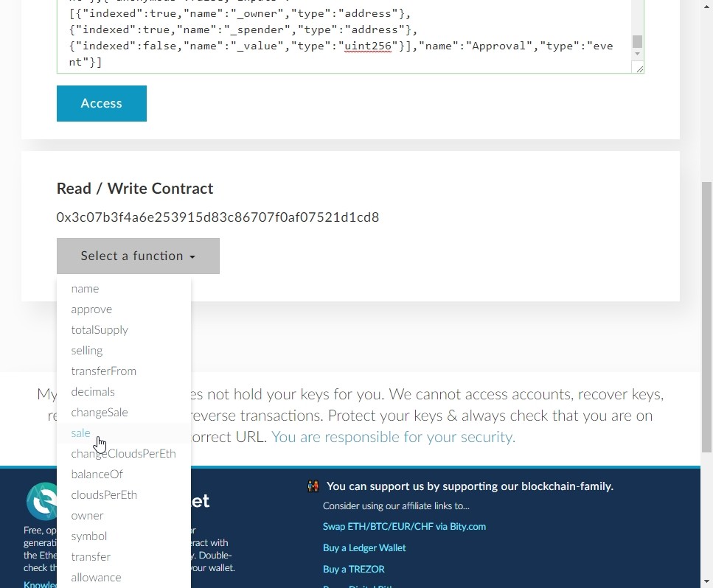Viewport: 713px width, 588px height.
Task: Click the ABI text area resize handle
Action: [639, 69]
